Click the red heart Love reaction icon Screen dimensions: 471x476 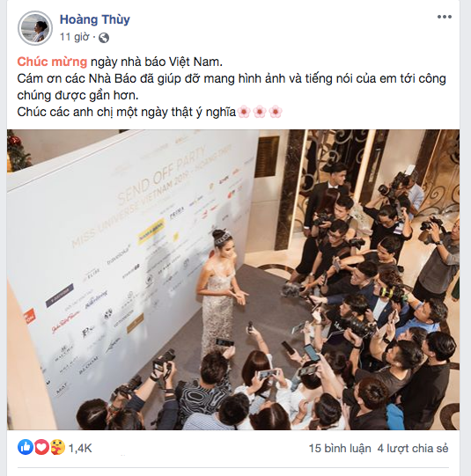41,447
